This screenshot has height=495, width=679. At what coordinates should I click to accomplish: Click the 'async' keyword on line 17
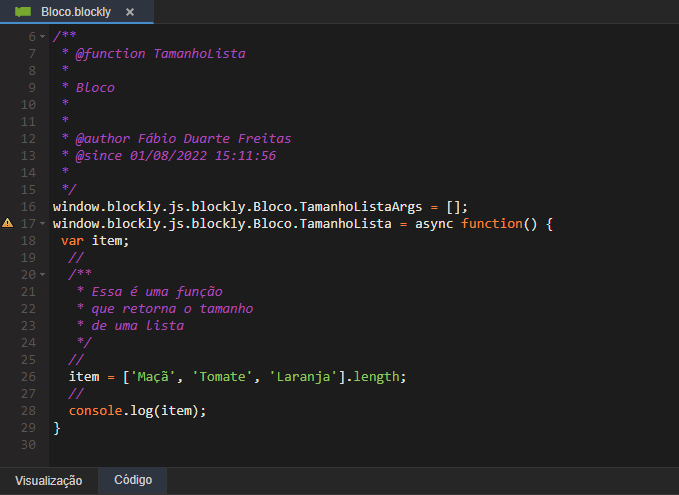tap(434, 224)
